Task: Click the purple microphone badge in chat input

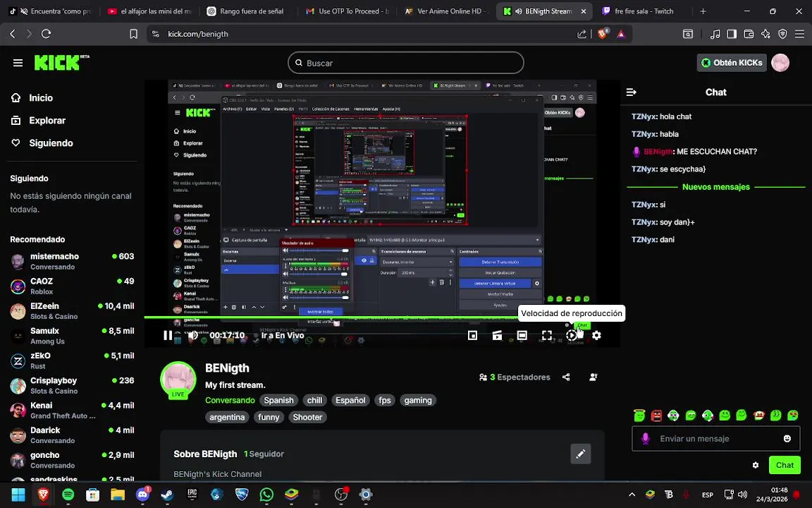Action: pos(645,439)
